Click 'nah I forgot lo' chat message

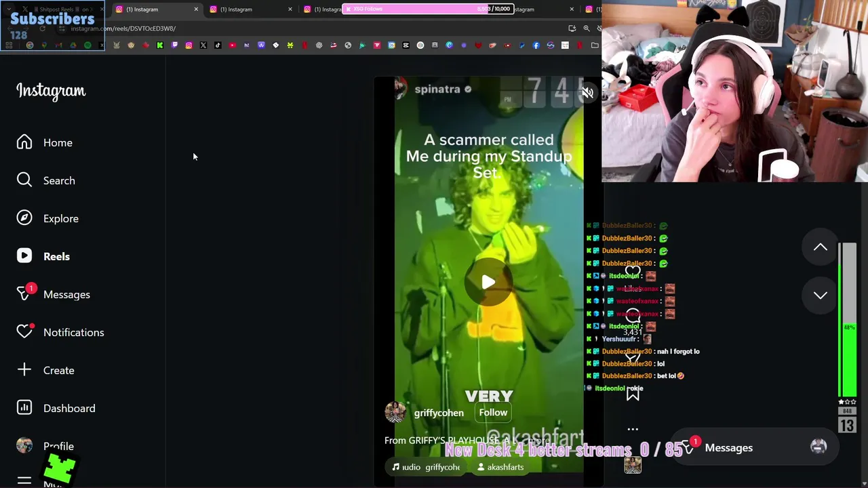pyautogui.click(x=679, y=351)
